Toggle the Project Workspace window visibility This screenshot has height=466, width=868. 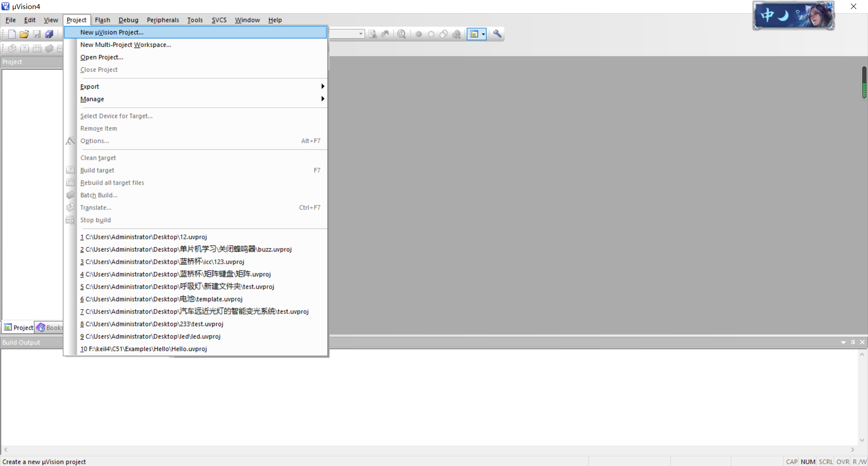(x=475, y=34)
